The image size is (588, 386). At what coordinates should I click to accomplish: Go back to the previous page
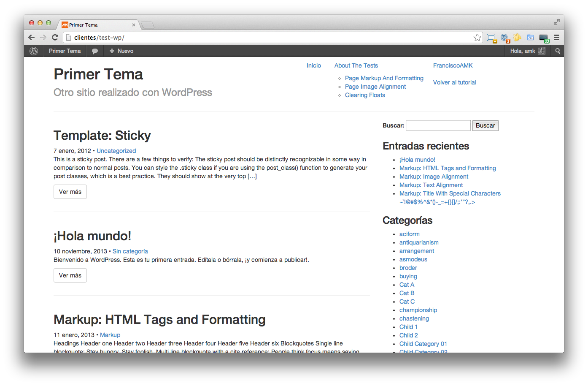click(31, 38)
